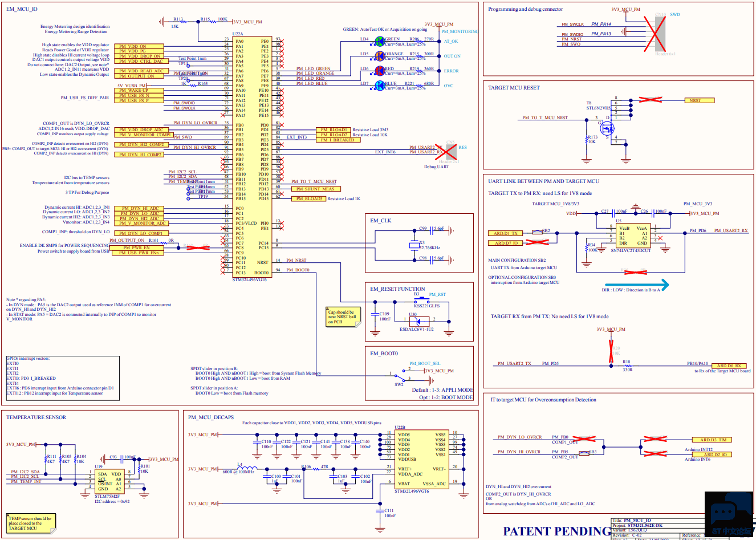Select the SW2 slider switch symbol
Viewport: 756px width, 540px height.
(x=400, y=376)
